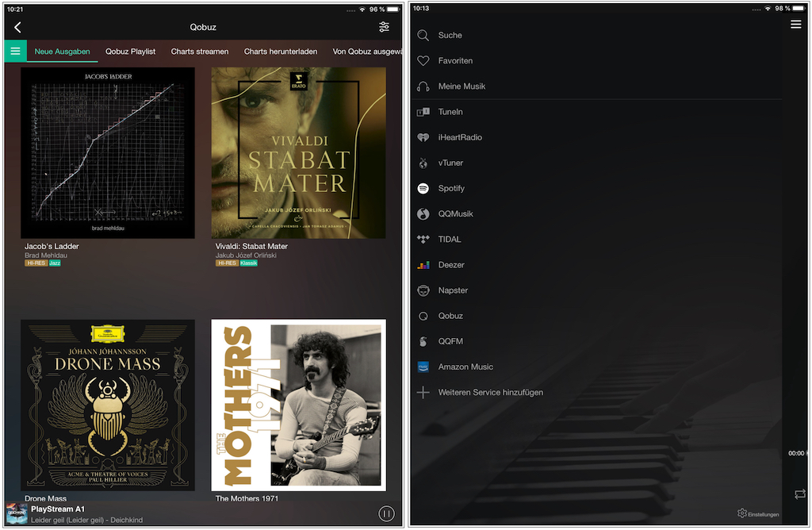This screenshot has height=530, width=812.
Task: Open the Deichkind now-playing thumbnail
Action: tap(17, 513)
